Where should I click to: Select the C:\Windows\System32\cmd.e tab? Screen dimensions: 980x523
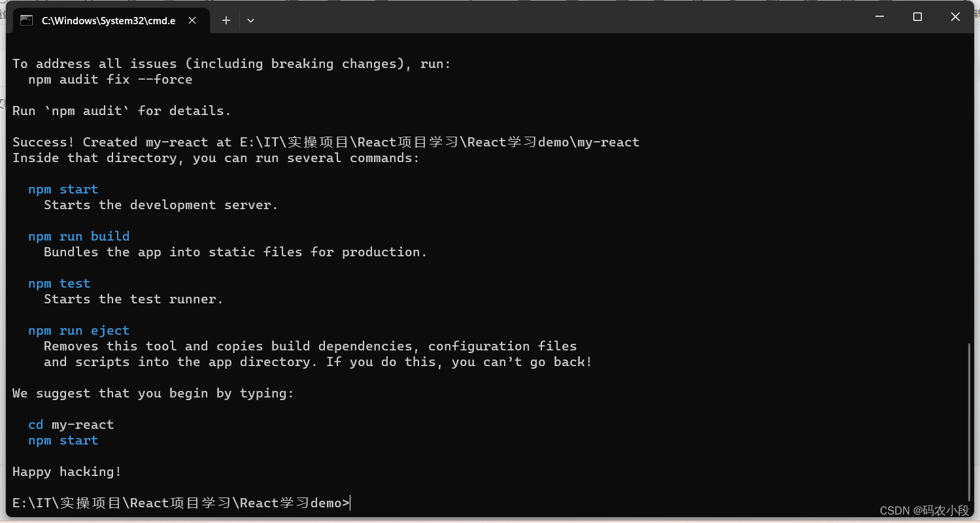point(108,20)
